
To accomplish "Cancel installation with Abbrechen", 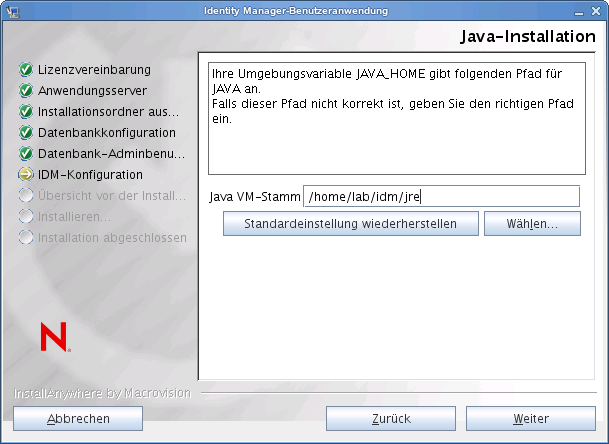I will click(78, 418).
